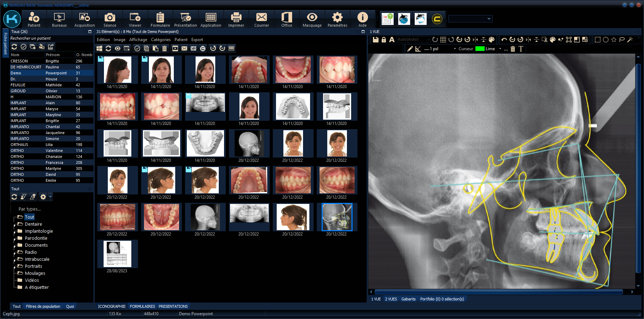The width and height of the screenshot is (644, 319).
Task: Select the 28/08/2023 document thumbnail
Action: coord(117,254)
